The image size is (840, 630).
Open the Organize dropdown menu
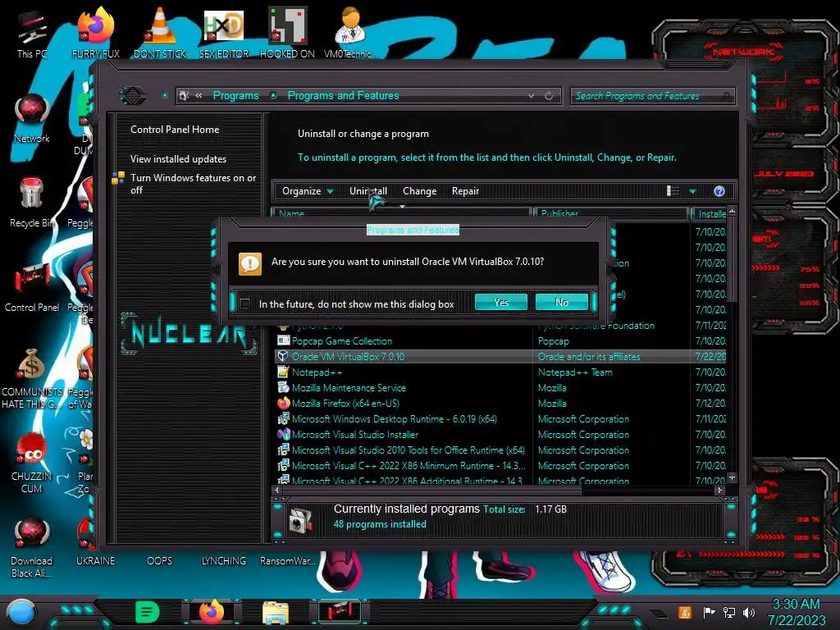coord(308,191)
